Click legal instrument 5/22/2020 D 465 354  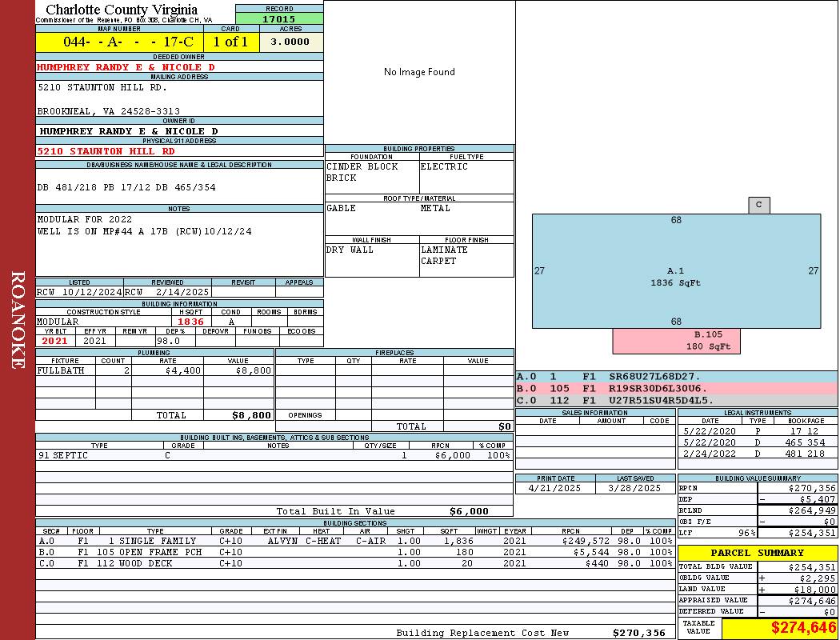[758, 442]
